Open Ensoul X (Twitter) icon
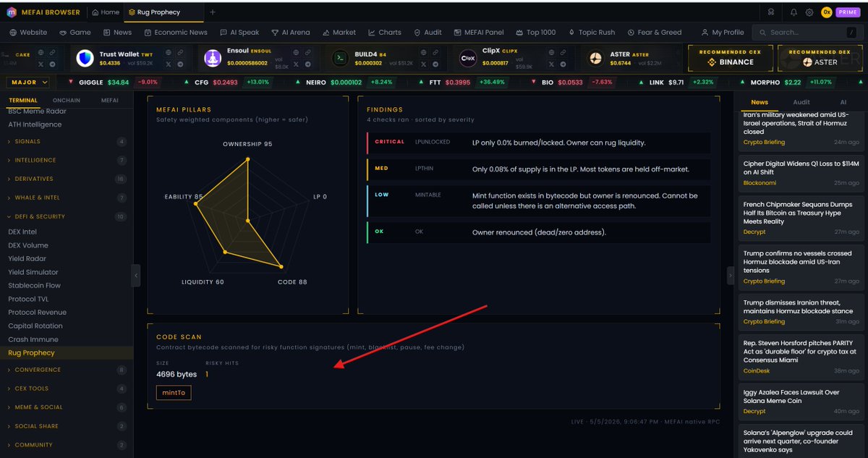The image size is (868, 458). pos(295,64)
